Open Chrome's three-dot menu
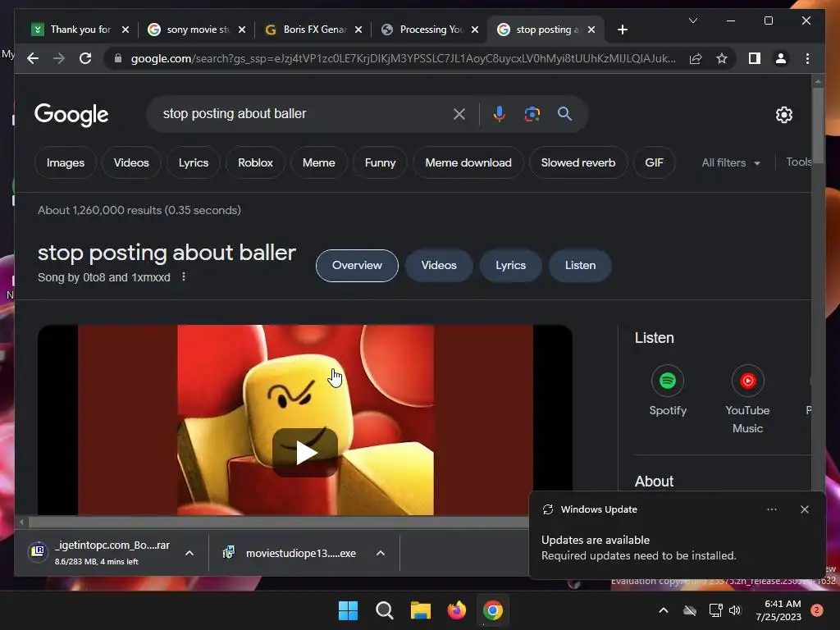 [x=807, y=58]
